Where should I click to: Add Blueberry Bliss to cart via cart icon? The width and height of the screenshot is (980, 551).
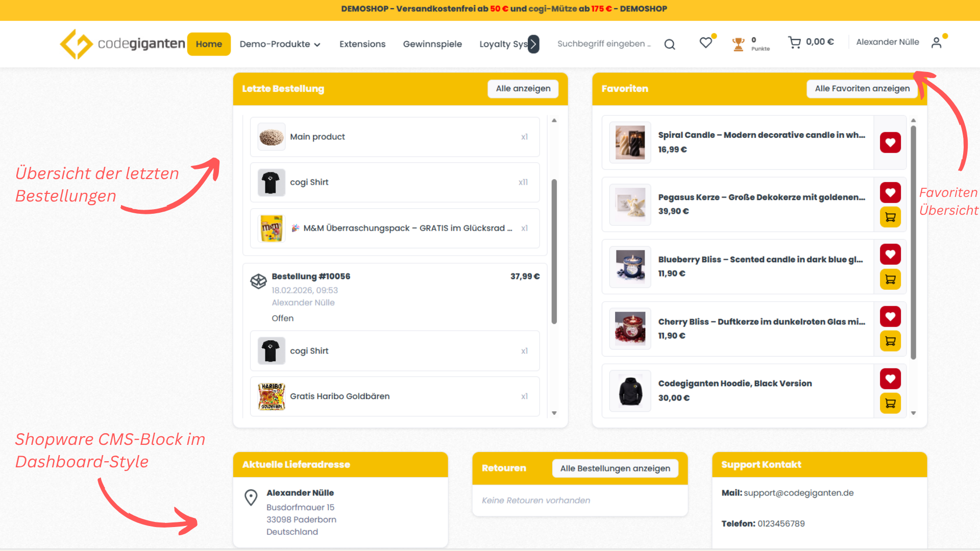tap(890, 279)
